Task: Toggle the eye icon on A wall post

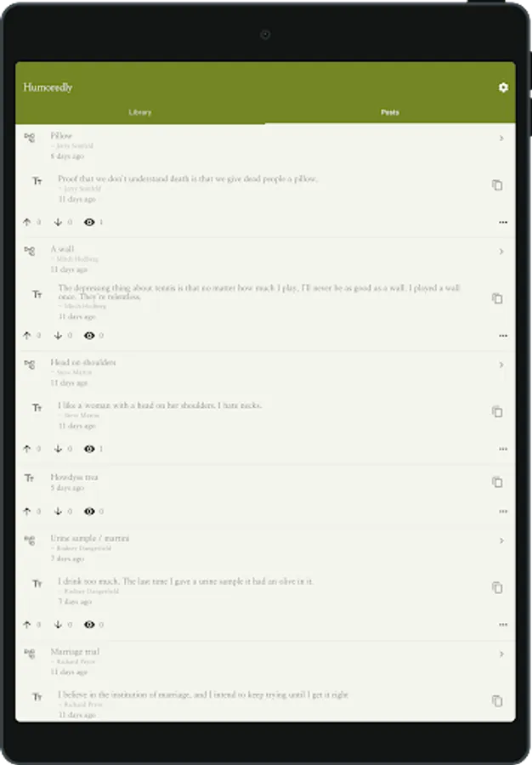Action: [x=89, y=335]
